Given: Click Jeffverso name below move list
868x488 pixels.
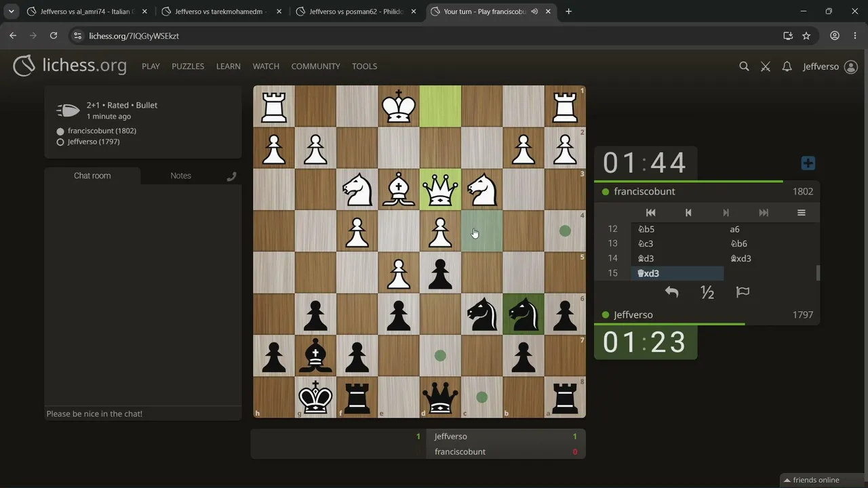Looking at the screenshot, I should pos(633,315).
